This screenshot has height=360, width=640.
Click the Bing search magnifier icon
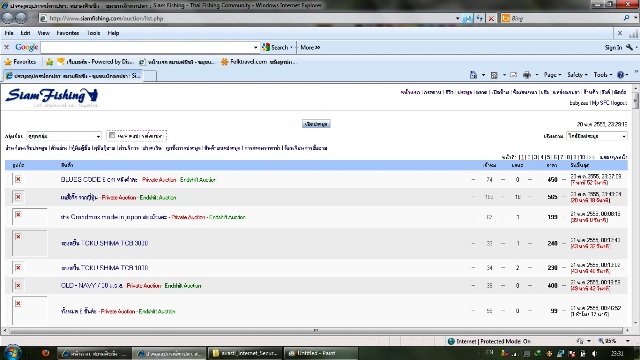(x=626, y=18)
